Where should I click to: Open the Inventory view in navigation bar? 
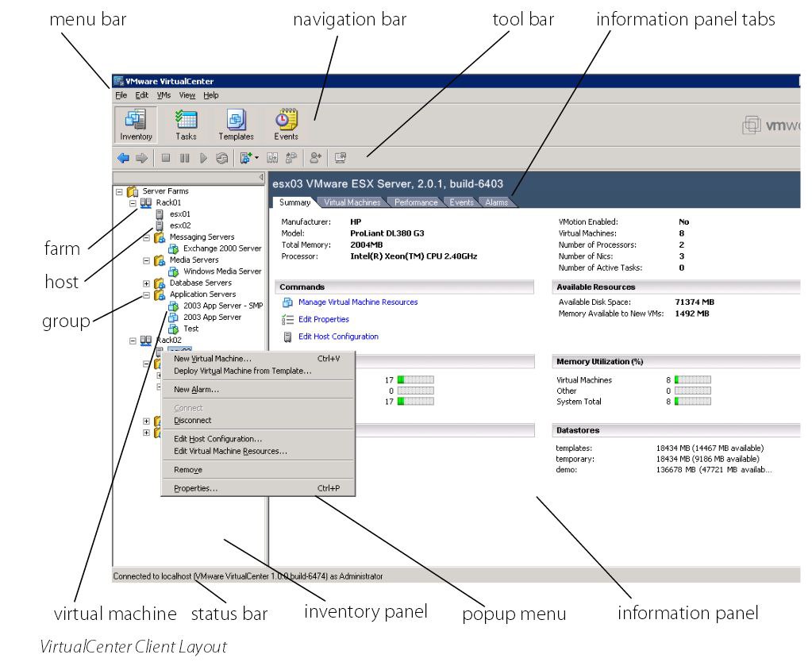pyautogui.click(x=136, y=125)
